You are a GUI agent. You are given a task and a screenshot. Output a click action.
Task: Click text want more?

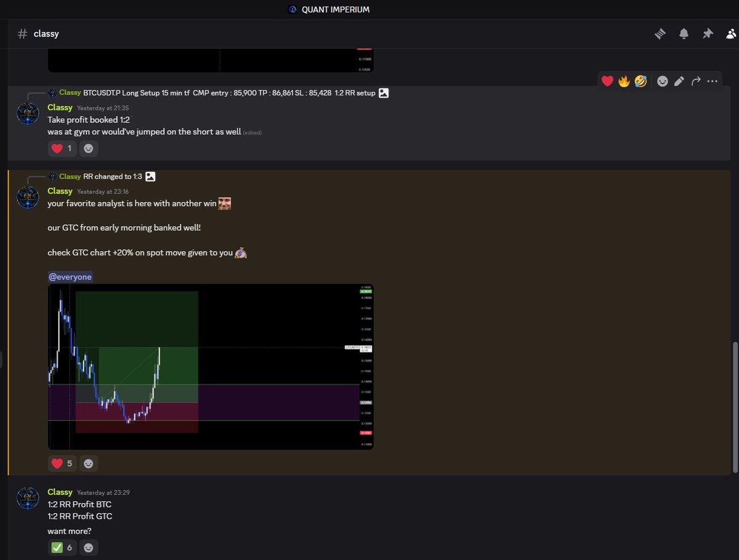click(69, 530)
